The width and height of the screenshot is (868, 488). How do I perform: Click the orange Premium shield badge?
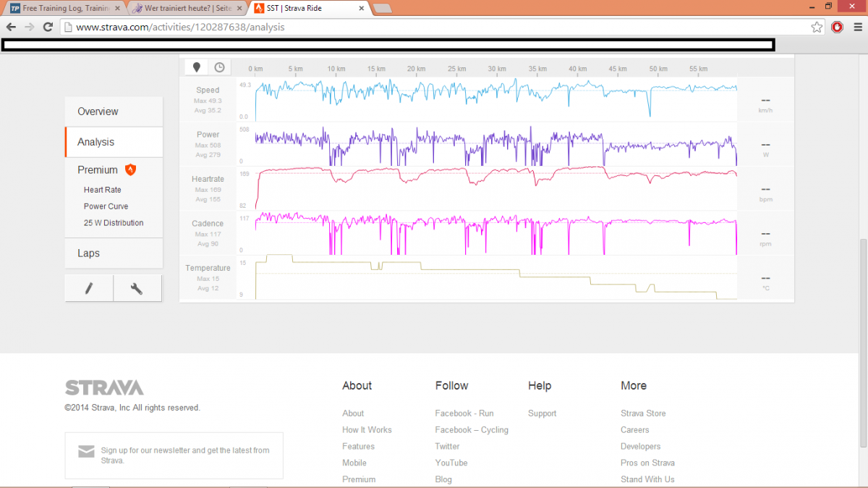click(130, 169)
